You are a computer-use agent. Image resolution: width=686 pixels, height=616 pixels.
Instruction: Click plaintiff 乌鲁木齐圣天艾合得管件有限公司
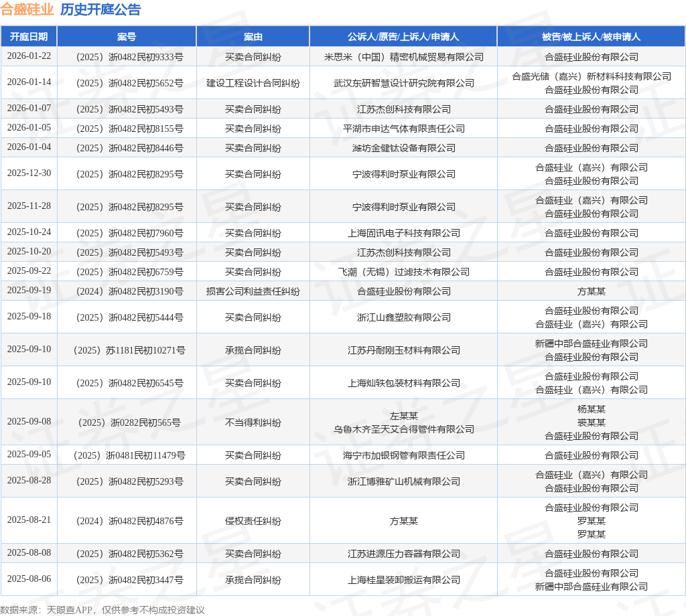(403, 429)
